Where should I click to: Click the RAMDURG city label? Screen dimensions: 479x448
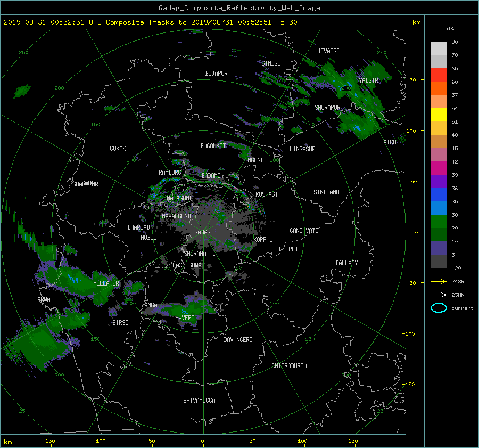(x=170, y=173)
